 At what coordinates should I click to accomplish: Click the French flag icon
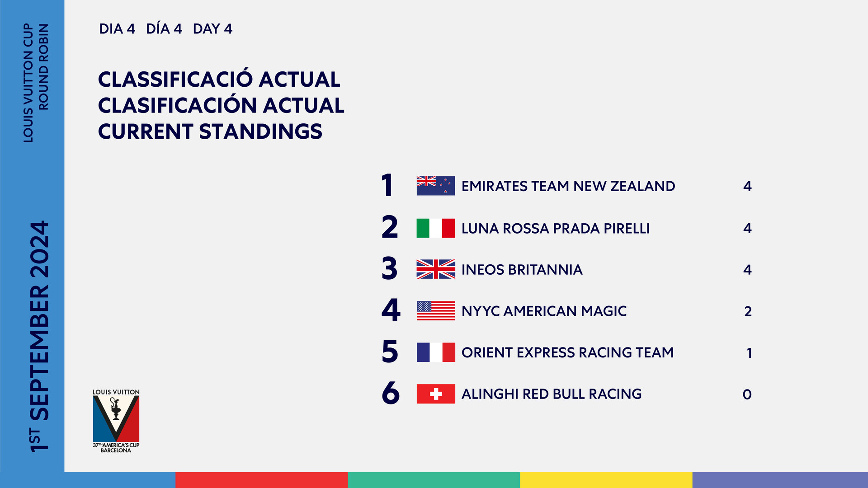(435, 352)
